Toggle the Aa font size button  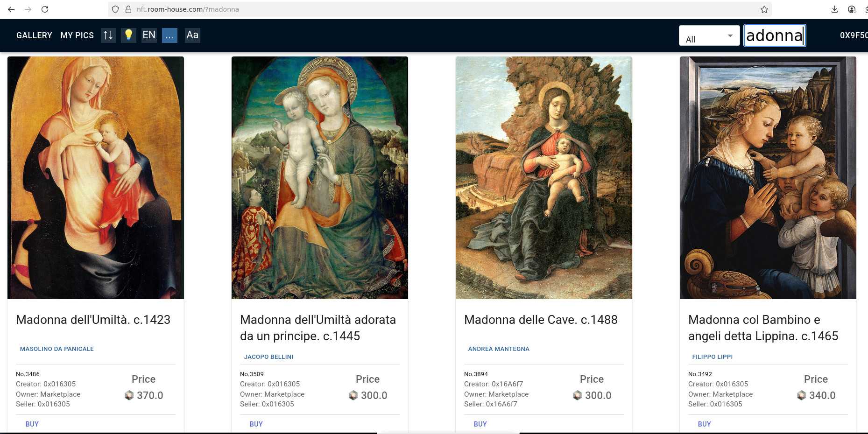pyautogui.click(x=192, y=35)
